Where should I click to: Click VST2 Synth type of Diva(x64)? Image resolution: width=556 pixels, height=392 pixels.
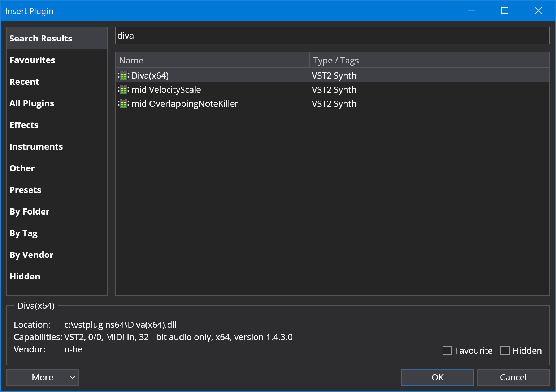coord(334,75)
